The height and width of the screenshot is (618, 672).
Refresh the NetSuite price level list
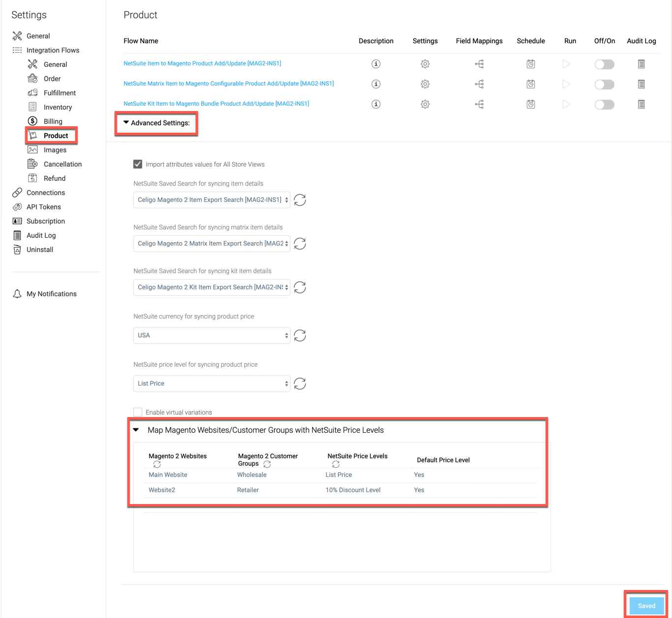tap(300, 384)
